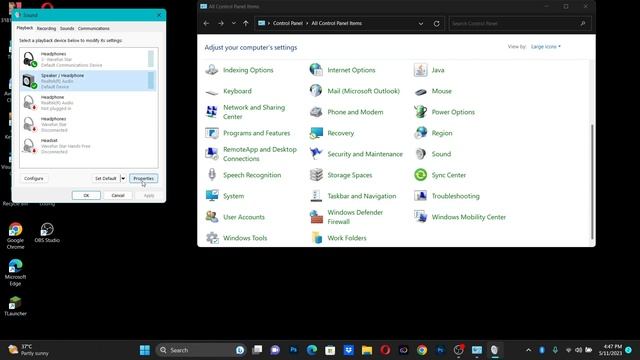640x360 pixels.
Task: Open the recent locations dropdown in Control Panel
Action: [x=233, y=23]
